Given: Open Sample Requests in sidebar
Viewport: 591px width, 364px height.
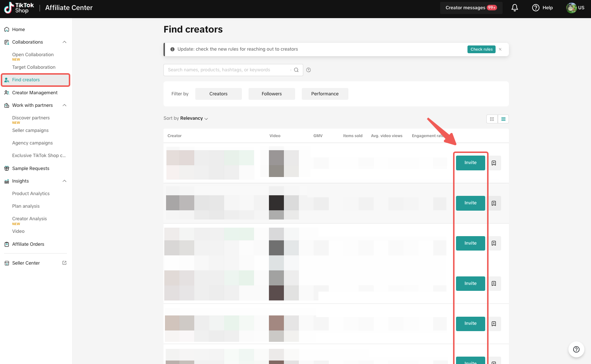Looking at the screenshot, I should tap(31, 169).
